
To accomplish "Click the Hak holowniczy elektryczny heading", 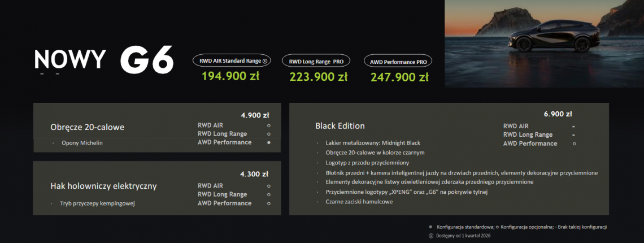I will tap(103, 185).
